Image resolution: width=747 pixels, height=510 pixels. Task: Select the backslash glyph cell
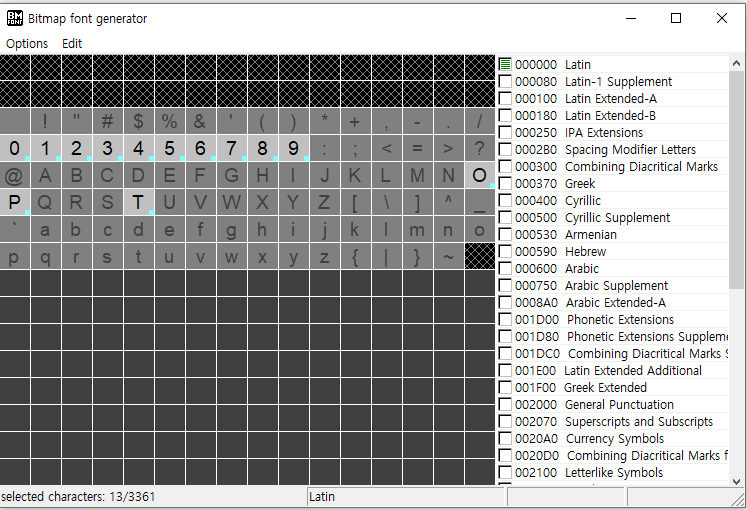(386, 202)
